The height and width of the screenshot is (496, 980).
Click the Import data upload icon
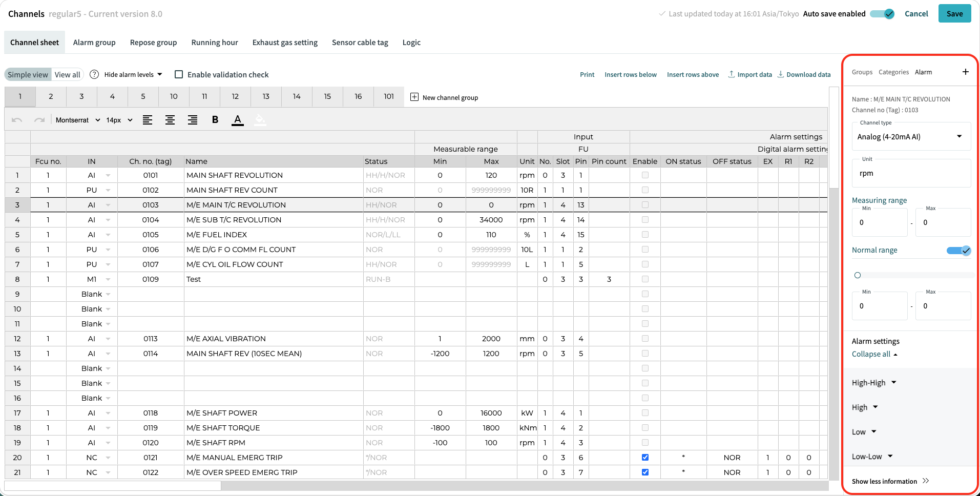click(732, 74)
